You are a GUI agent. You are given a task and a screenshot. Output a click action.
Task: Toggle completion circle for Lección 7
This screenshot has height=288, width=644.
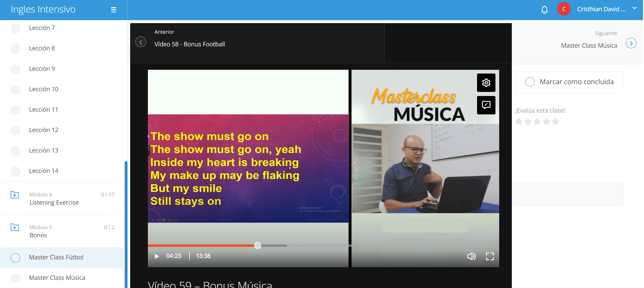15,28
